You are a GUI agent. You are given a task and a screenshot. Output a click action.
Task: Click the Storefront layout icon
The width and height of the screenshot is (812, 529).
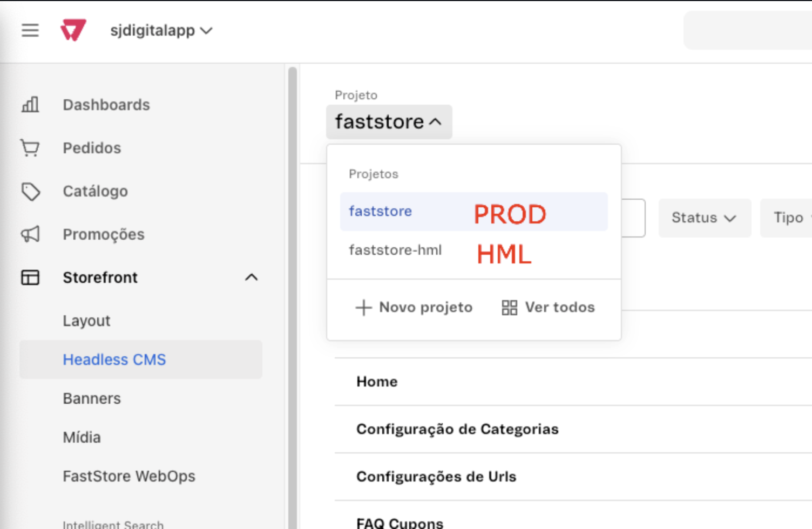point(30,277)
